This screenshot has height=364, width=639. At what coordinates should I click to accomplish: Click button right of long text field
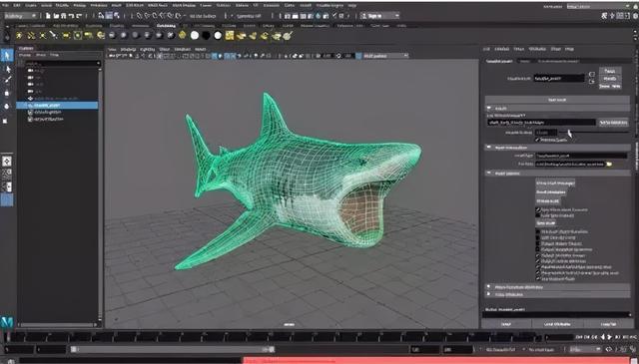pos(613,122)
